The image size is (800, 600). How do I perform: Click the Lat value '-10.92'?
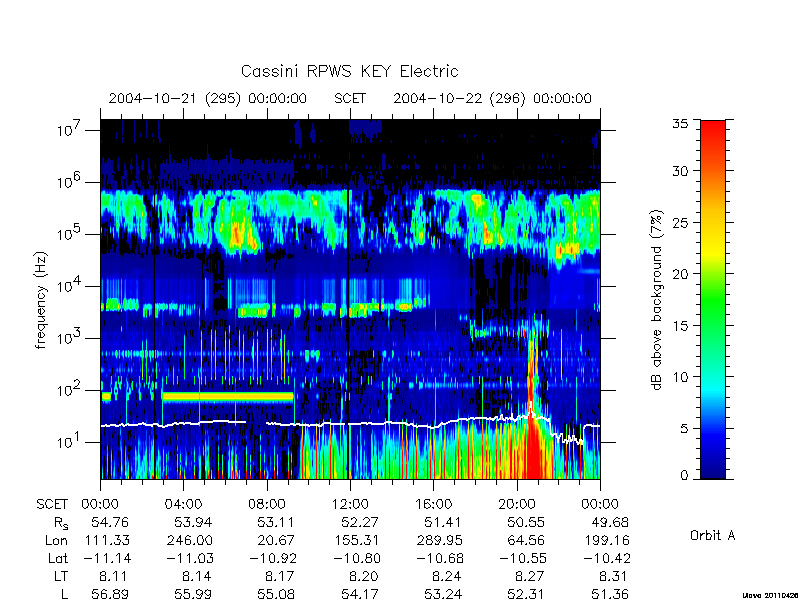pyautogui.click(x=272, y=558)
